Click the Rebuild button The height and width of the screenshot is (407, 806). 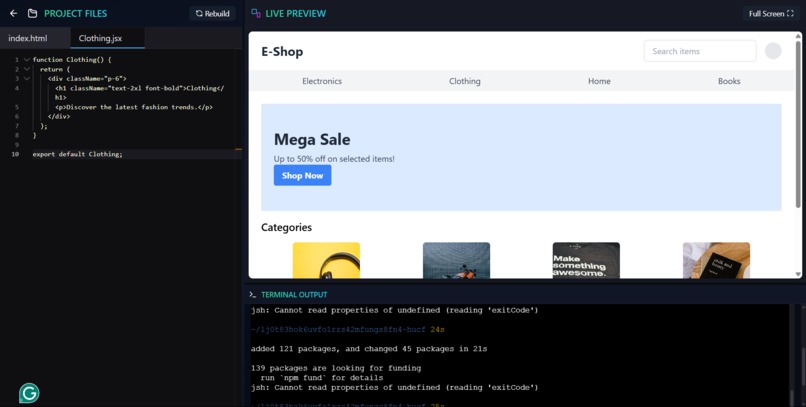coord(212,13)
